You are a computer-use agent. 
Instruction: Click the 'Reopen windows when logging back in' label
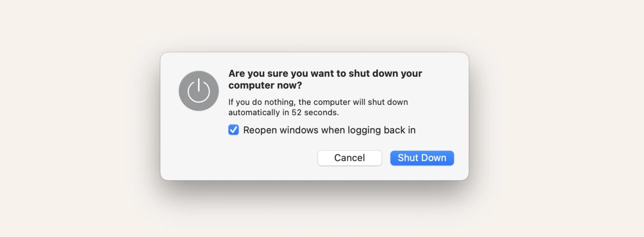pyautogui.click(x=329, y=130)
